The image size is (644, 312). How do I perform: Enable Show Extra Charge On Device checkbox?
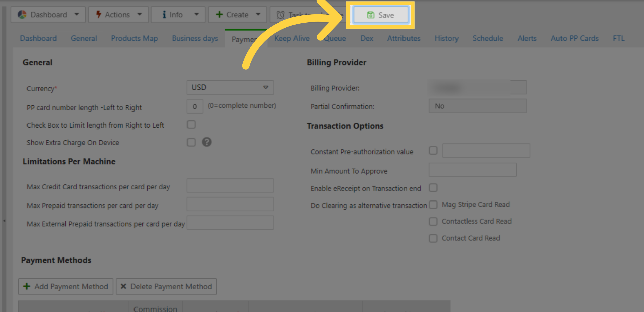[191, 142]
